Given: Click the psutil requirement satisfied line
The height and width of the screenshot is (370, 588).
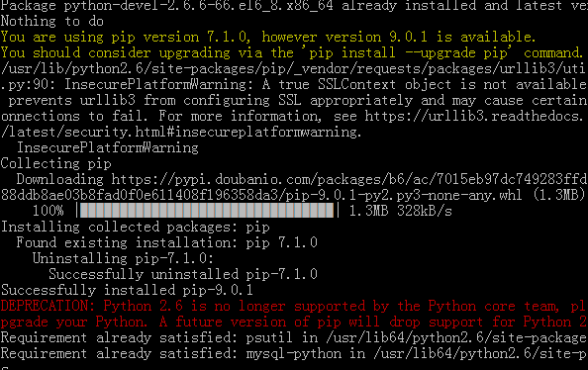Looking at the screenshot, I should (x=294, y=337).
